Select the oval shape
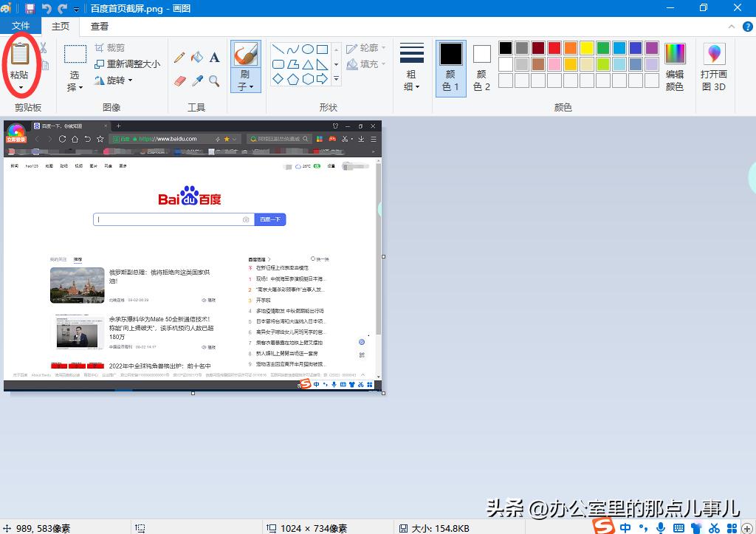The image size is (756, 534). point(306,49)
